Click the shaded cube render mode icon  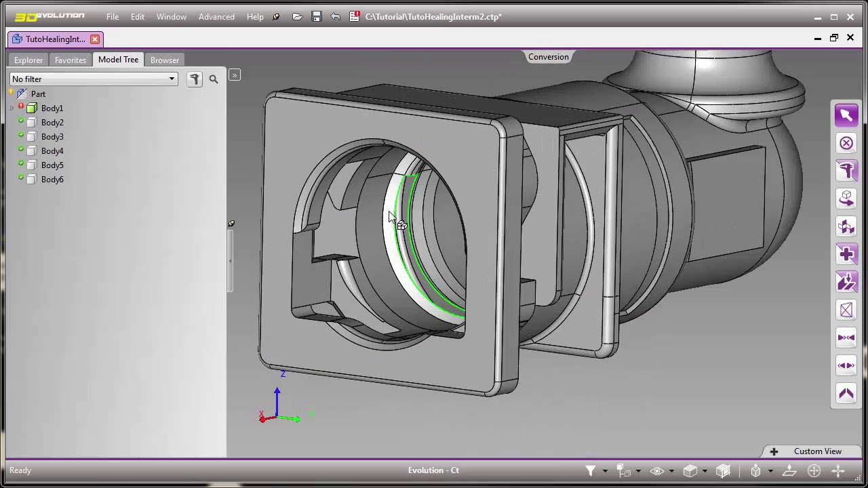(690, 470)
